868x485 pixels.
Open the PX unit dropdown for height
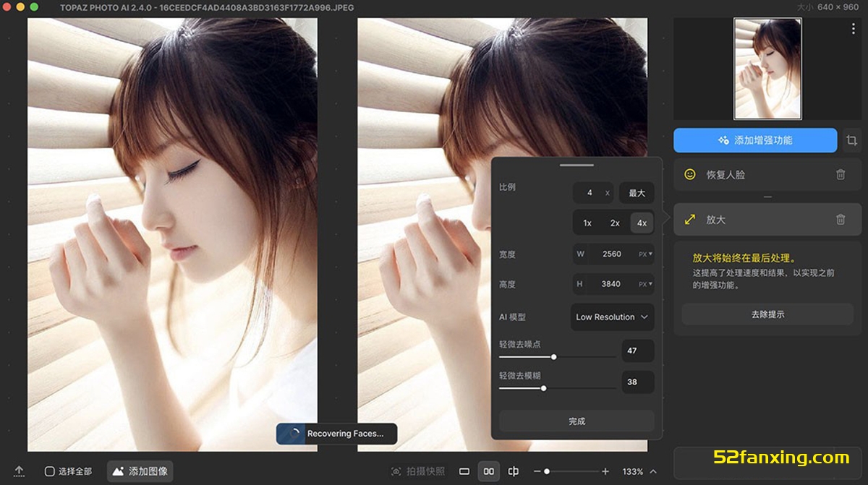(x=645, y=284)
